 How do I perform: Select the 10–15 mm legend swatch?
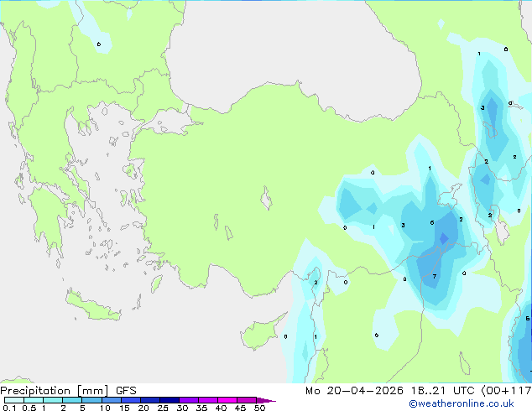click(111, 400)
